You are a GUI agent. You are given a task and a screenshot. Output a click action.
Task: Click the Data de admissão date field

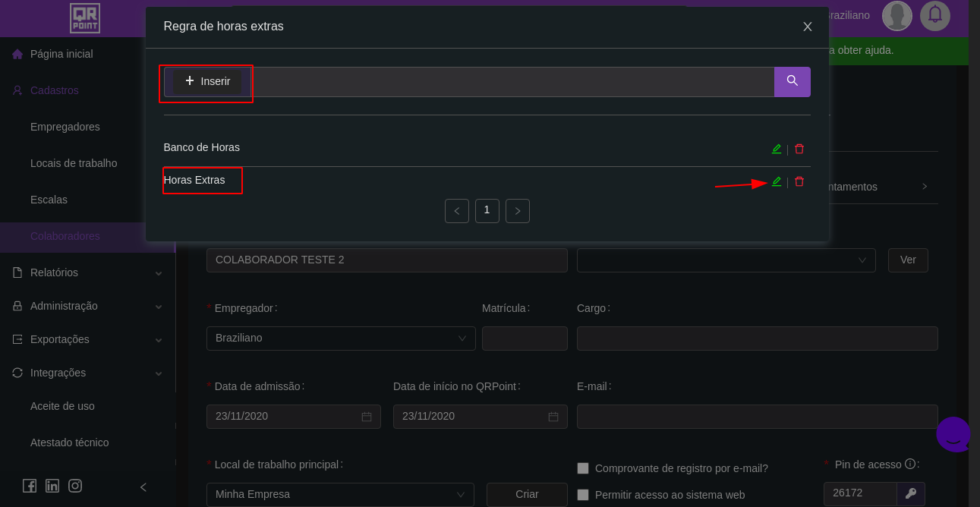[x=293, y=417]
